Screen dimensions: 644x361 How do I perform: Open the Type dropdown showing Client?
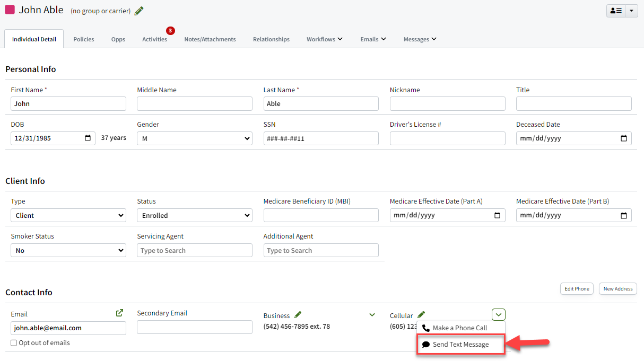[68, 215]
